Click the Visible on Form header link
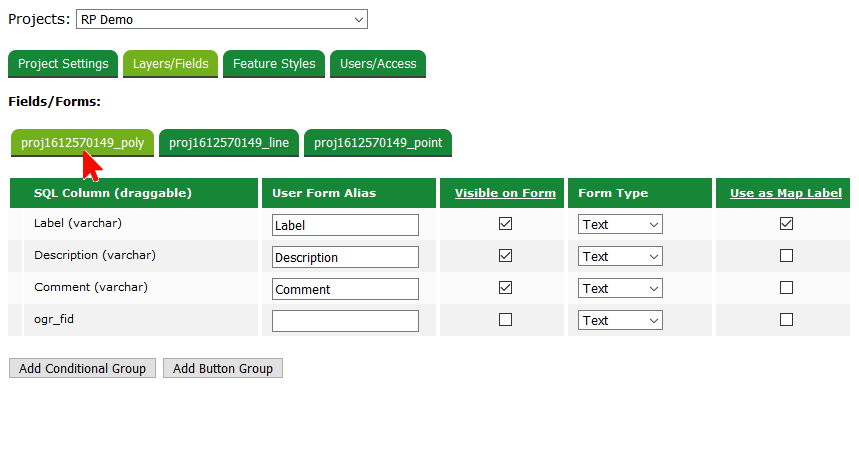 point(505,193)
